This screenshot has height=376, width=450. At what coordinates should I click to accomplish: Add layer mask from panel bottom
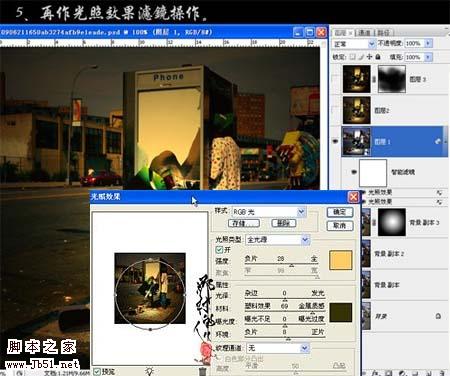coord(388,373)
